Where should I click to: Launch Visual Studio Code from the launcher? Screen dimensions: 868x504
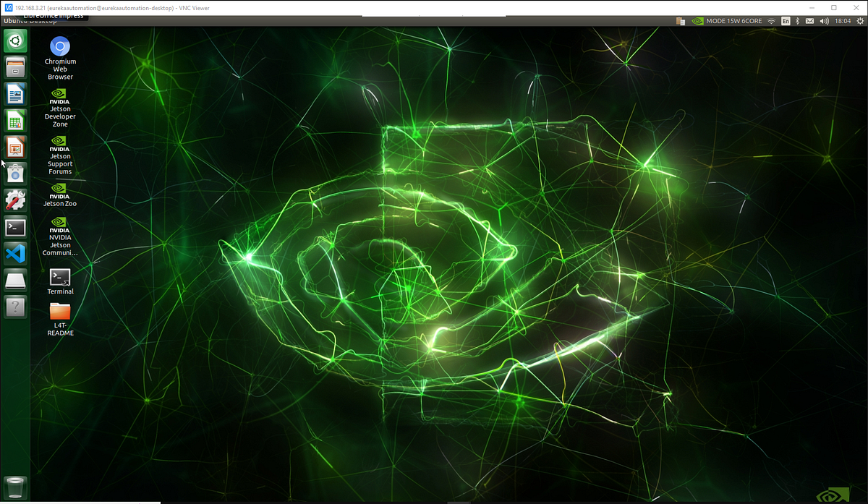pos(15,254)
